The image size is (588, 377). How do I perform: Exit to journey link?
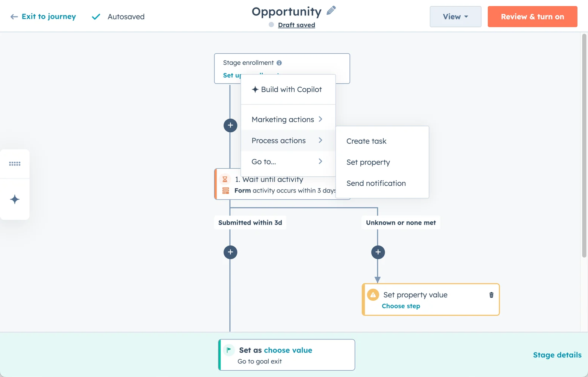pos(44,17)
